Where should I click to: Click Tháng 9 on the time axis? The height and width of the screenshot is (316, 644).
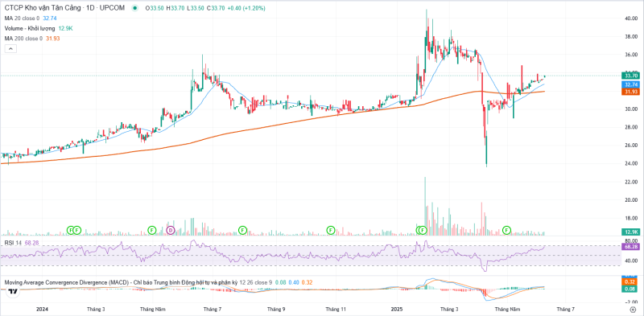(x=276, y=309)
